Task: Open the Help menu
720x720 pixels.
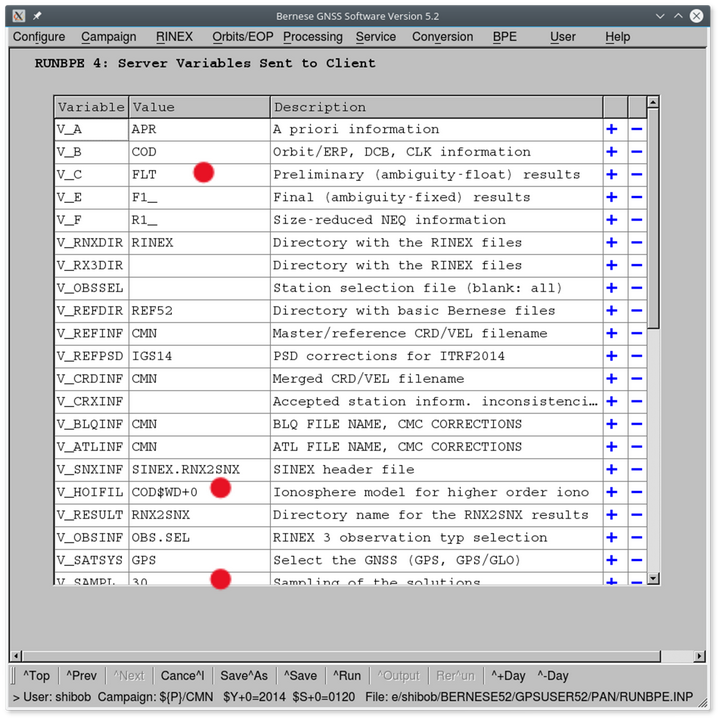Action: 618,37
